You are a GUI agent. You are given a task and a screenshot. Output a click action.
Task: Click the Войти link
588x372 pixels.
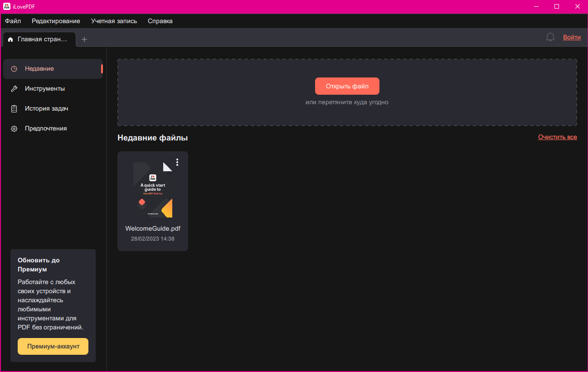point(572,37)
